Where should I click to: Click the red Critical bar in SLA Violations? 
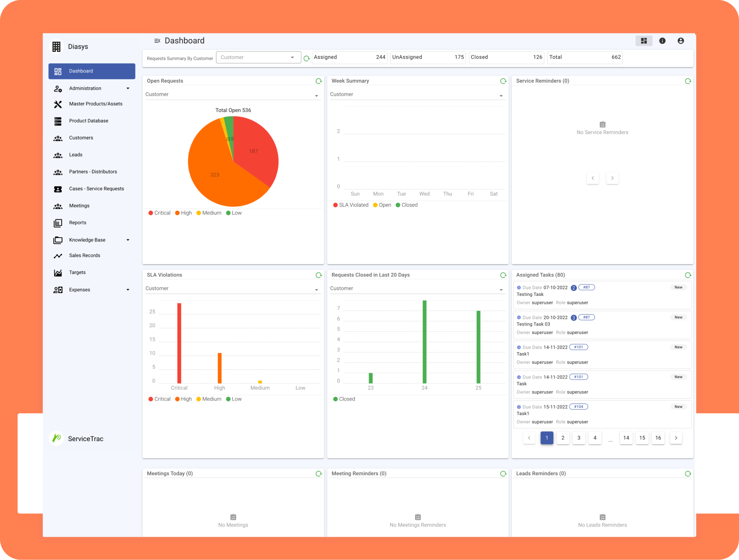(179, 343)
